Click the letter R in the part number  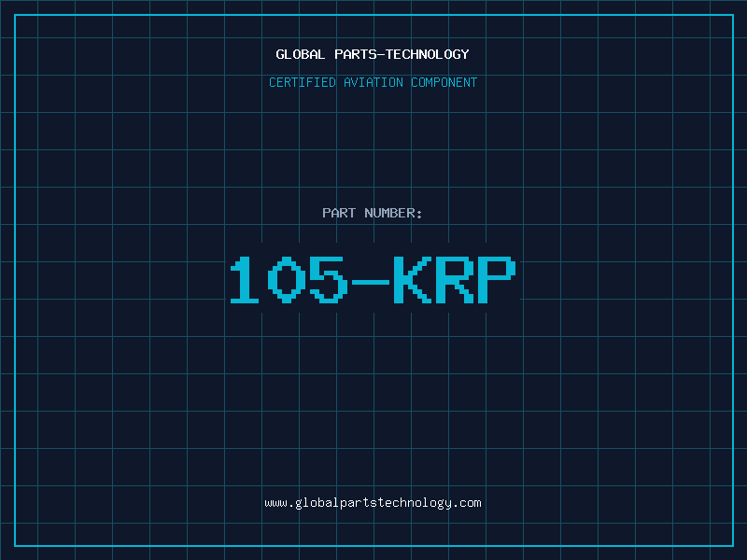tap(453, 280)
